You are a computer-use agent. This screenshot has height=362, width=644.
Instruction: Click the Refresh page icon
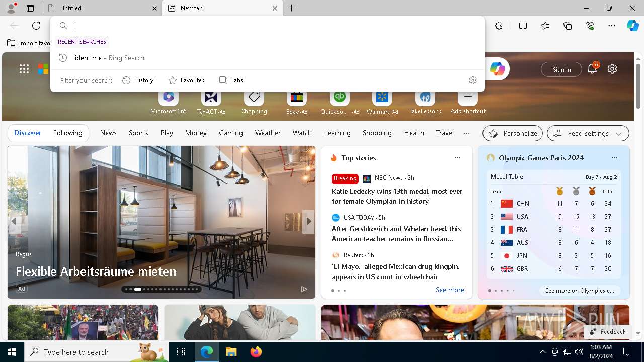point(36,26)
